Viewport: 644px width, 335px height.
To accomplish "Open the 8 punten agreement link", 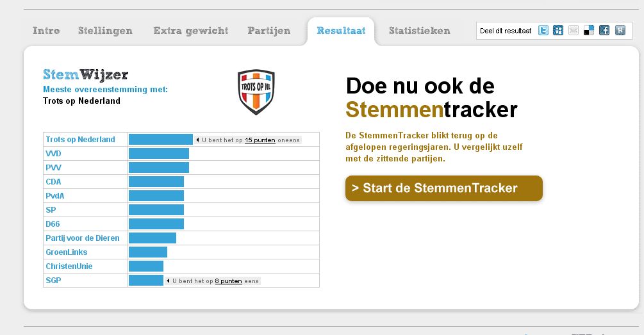I will point(228,281).
